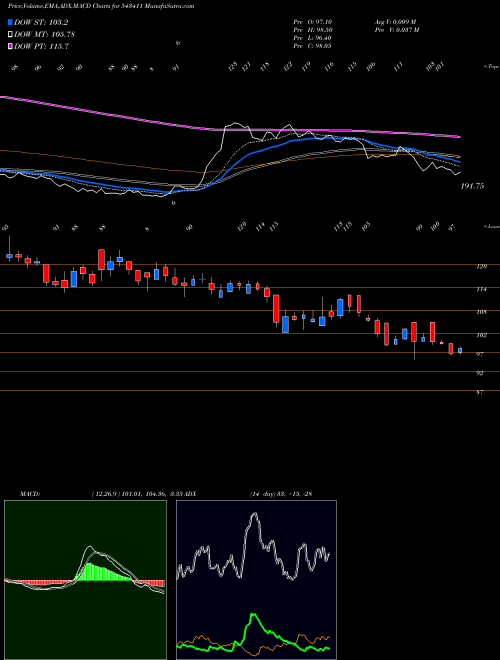This screenshot has width=500, height=660.
Task: Click the 'Pre L: 96.40' value
Action: [x=312, y=38]
